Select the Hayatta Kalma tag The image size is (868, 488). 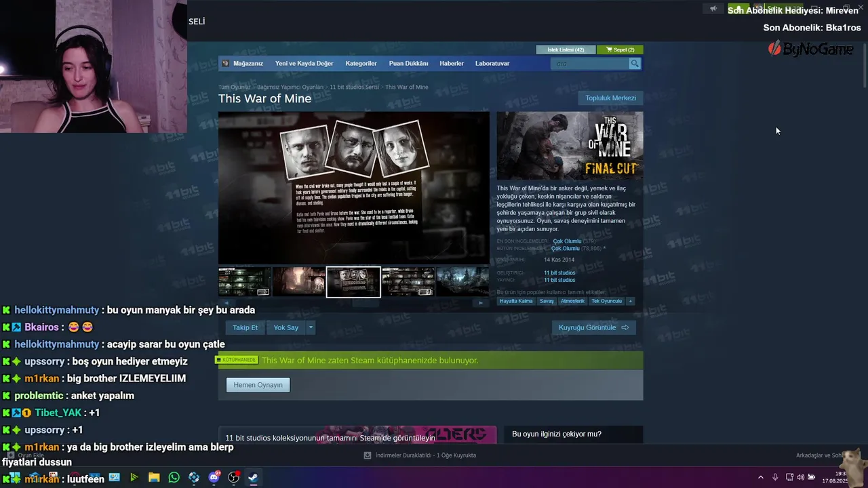[x=516, y=301]
